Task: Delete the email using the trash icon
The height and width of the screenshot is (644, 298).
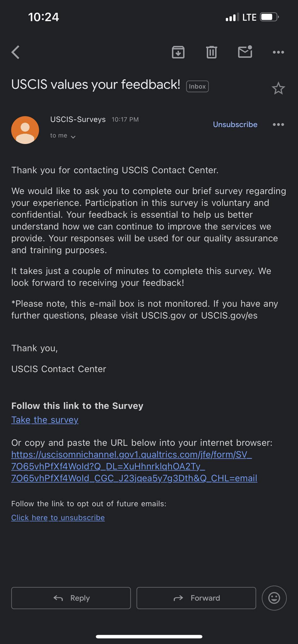Action: pyautogui.click(x=211, y=52)
